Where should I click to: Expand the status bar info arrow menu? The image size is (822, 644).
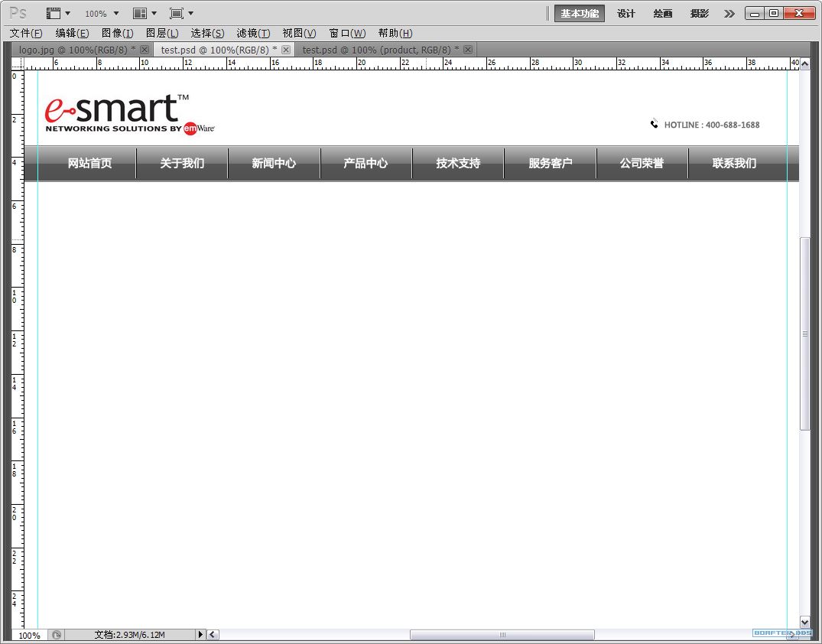point(200,635)
